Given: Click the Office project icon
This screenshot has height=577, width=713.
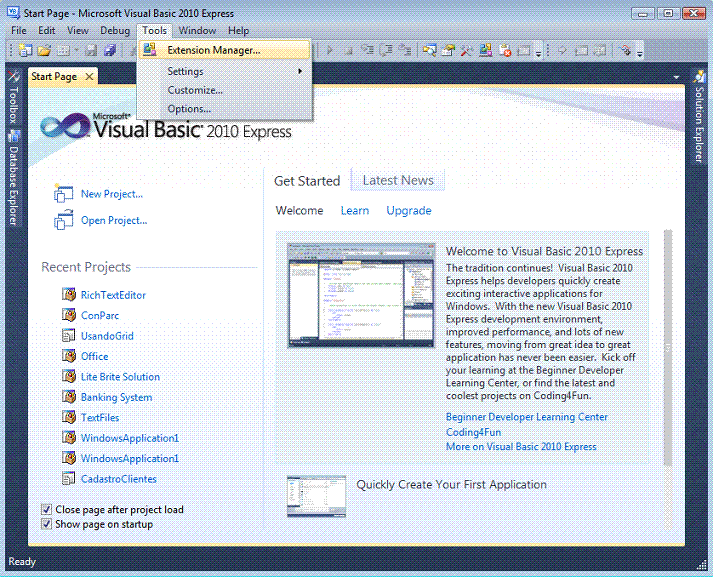Looking at the screenshot, I should 69,356.
